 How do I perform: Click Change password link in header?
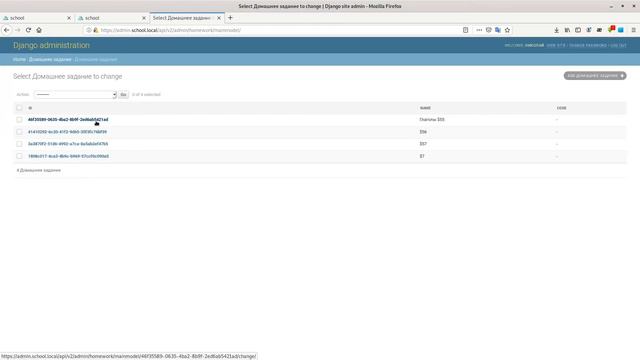tap(588, 45)
